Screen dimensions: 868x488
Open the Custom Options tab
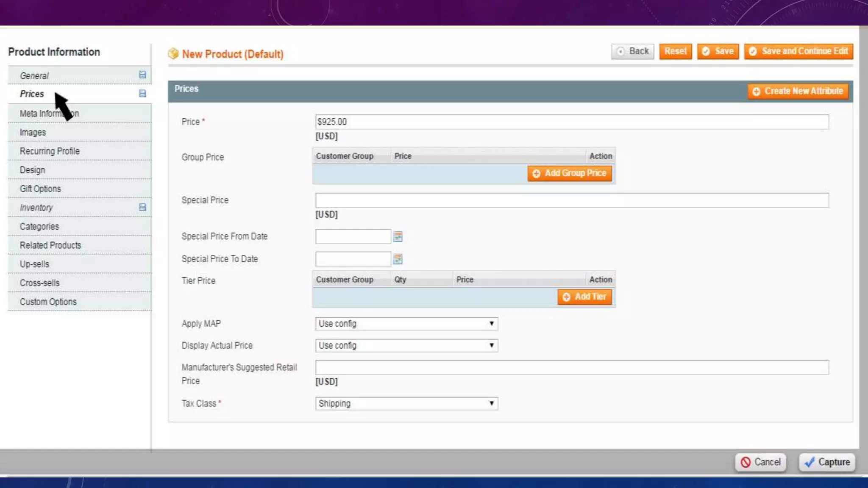48,302
